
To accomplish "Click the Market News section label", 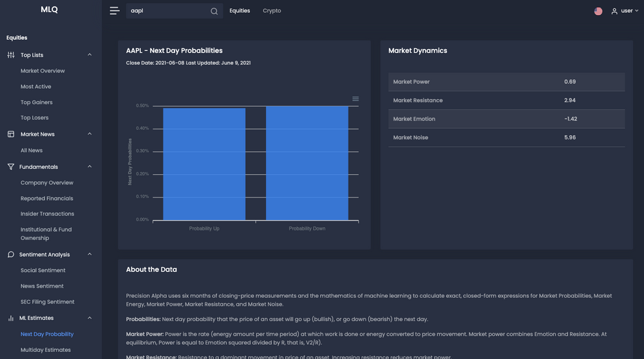I will 37,134.
